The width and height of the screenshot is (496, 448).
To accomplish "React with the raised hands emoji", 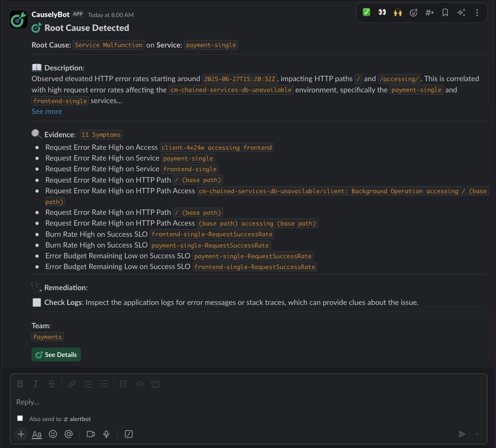I will [x=398, y=13].
